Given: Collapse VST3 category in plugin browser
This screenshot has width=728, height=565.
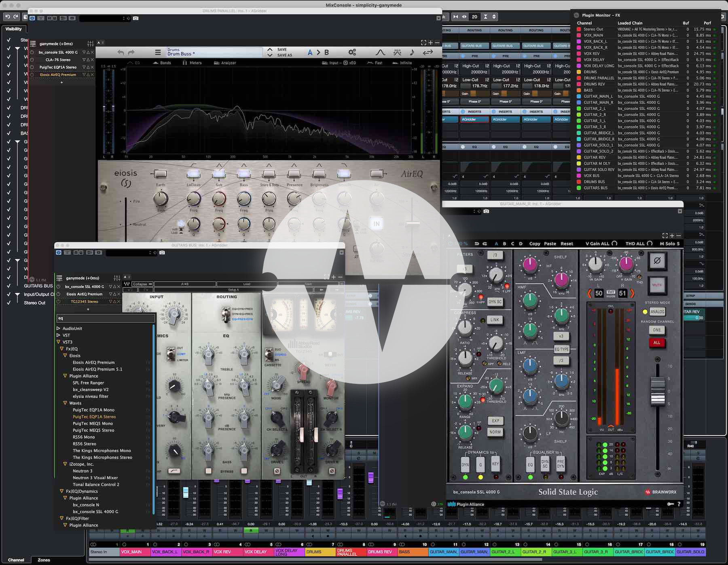Looking at the screenshot, I should [58, 342].
